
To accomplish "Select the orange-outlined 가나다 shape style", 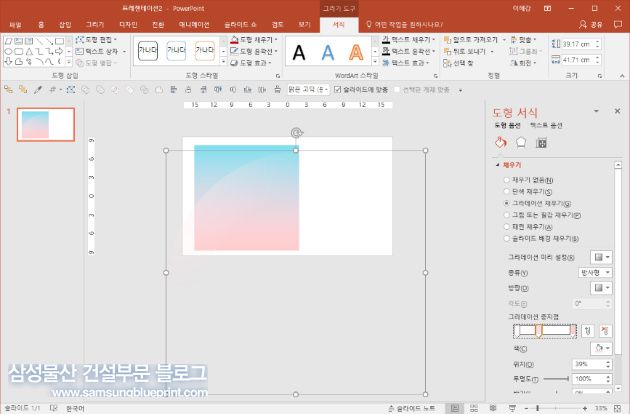I will [x=205, y=51].
